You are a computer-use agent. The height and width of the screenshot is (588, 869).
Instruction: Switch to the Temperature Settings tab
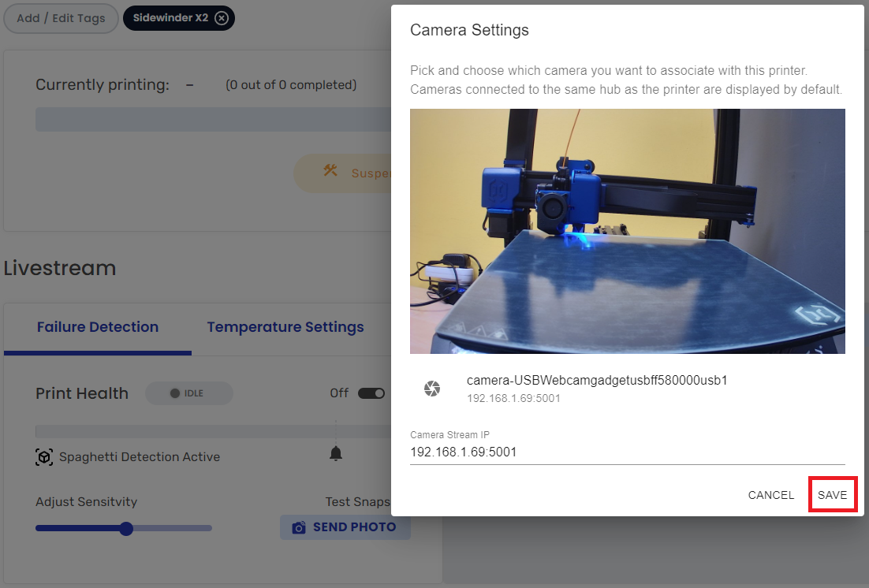[285, 326]
